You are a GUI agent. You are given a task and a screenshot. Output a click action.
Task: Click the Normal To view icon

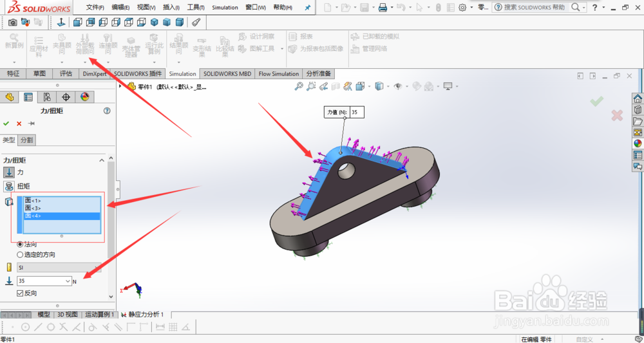click(61, 22)
